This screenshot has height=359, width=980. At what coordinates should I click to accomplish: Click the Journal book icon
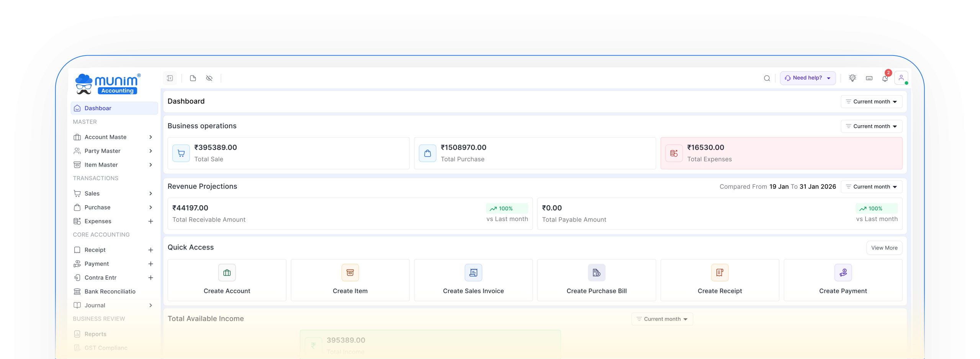[77, 305]
